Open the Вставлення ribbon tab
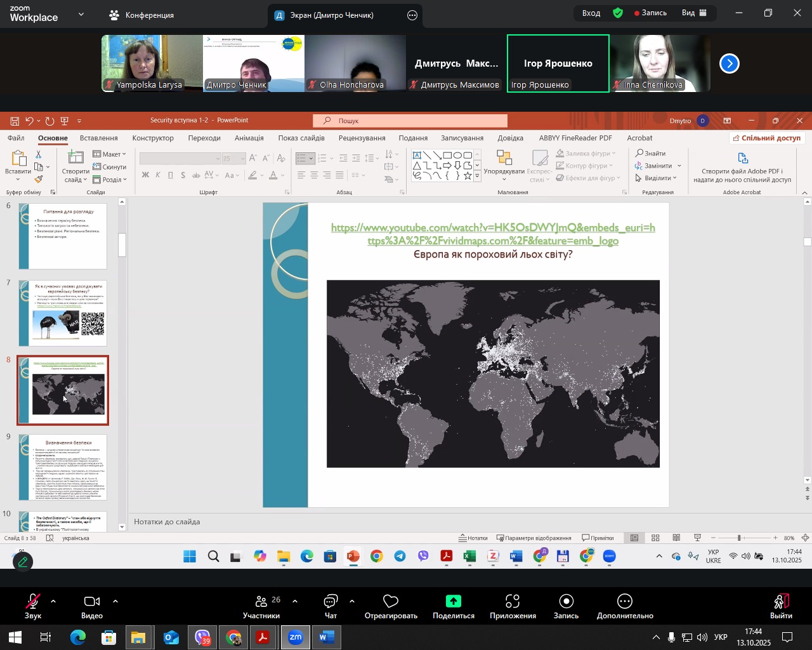This screenshot has width=812, height=650. 99,138
